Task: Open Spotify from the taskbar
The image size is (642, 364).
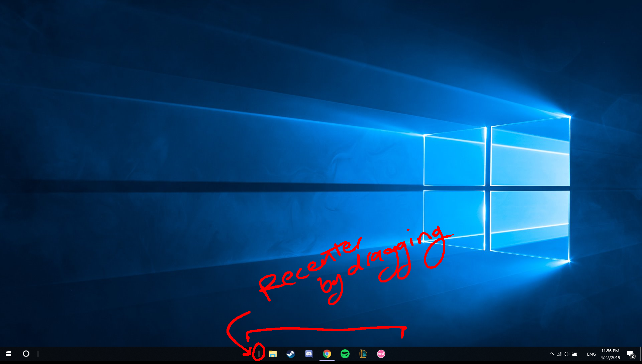Action: click(345, 354)
